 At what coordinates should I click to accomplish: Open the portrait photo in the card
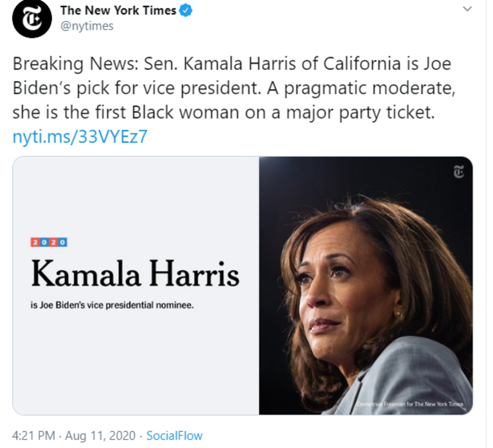click(366, 286)
